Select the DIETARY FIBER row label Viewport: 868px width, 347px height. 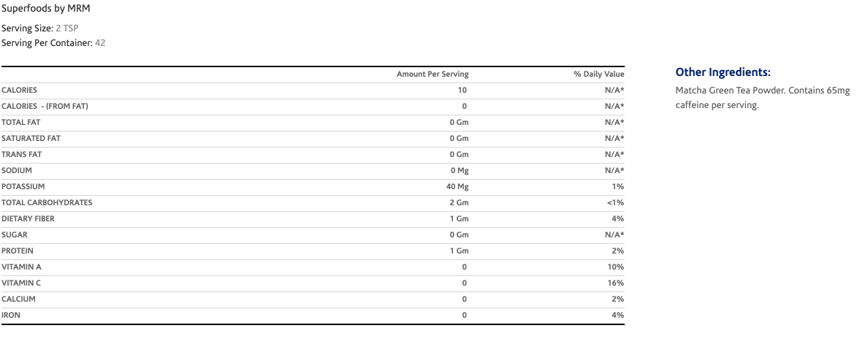click(x=28, y=218)
